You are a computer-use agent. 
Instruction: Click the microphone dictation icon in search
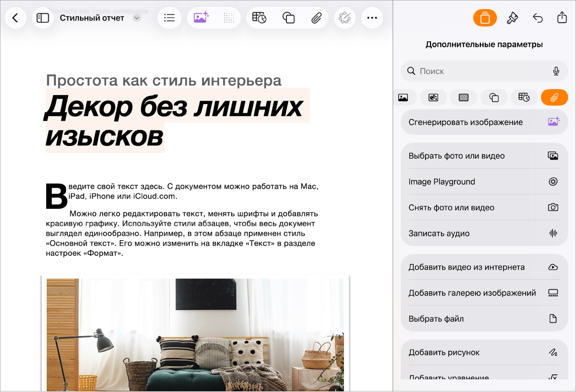click(x=556, y=71)
